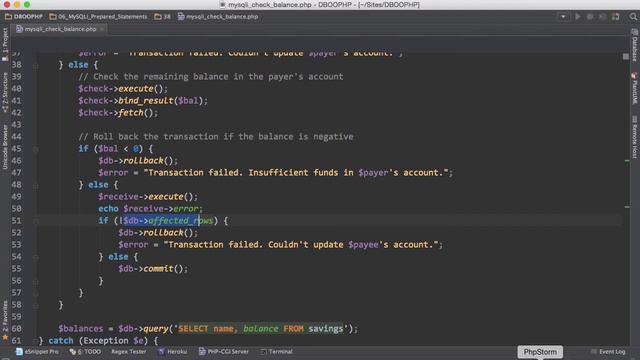Click line number 51 in gutter

coord(16,221)
